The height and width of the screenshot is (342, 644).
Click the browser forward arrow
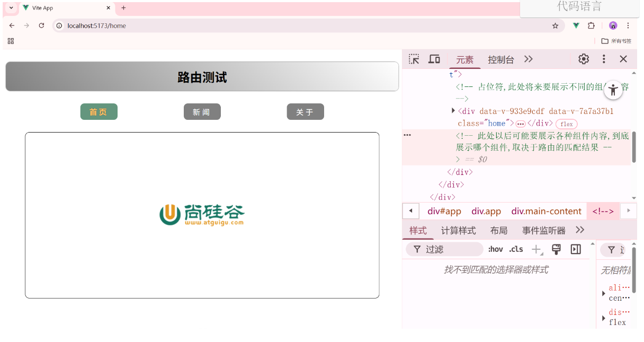(x=26, y=25)
